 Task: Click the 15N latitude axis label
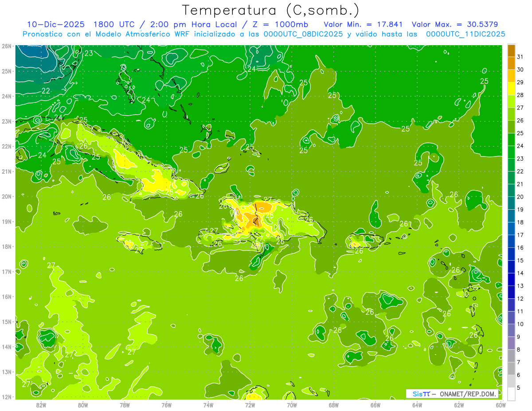(x=6, y=321)
